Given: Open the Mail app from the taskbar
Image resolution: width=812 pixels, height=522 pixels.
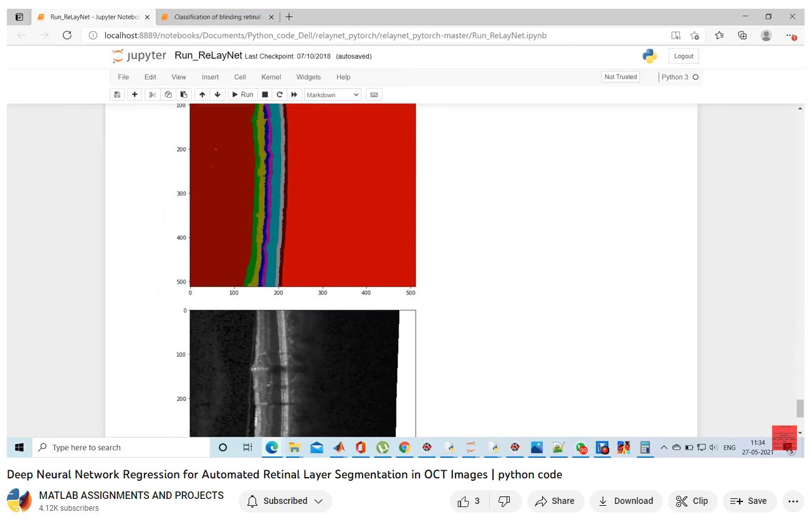Looking at the screenshot, I should (x=317, y=447).
